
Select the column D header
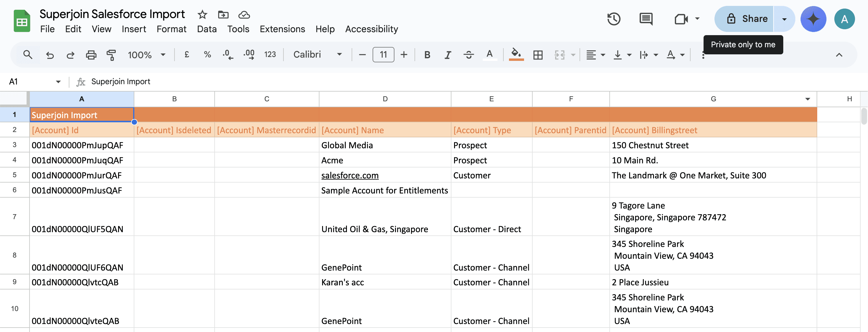(385, 99)
